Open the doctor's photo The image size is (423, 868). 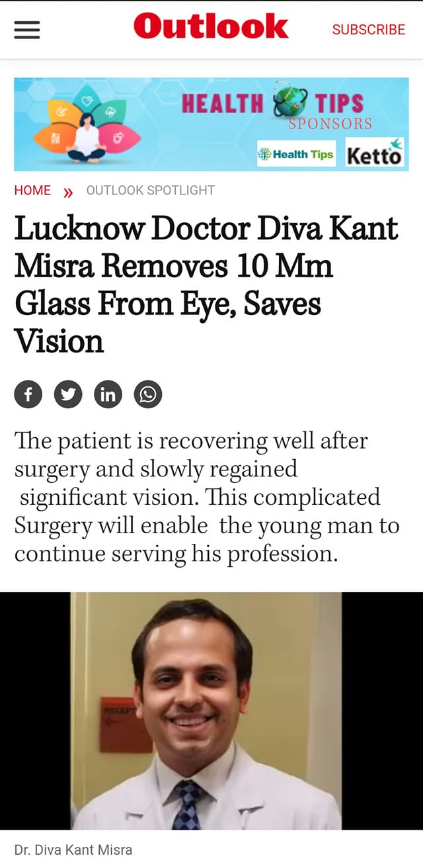tap(206, 710)
